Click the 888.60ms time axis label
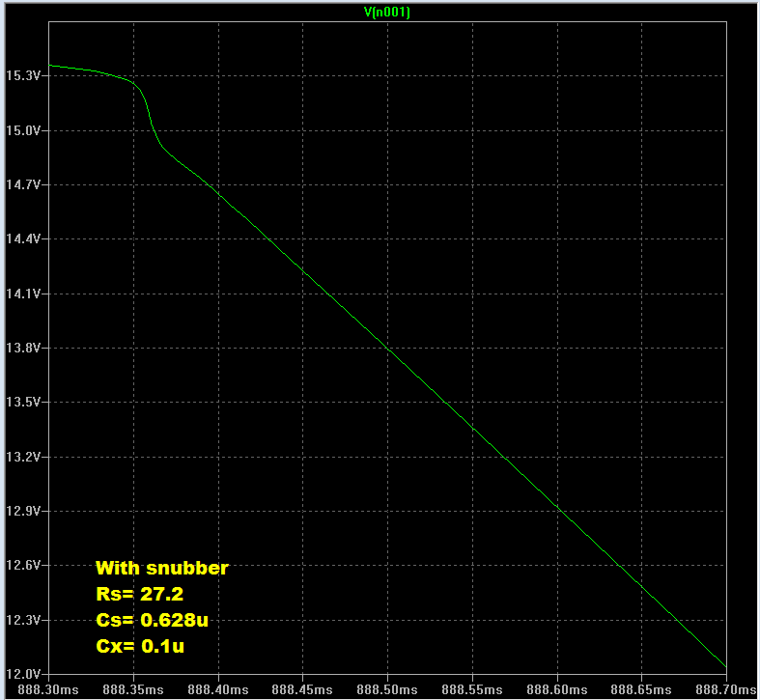Screen dimensions: 760x700 (x=557, y=689)
